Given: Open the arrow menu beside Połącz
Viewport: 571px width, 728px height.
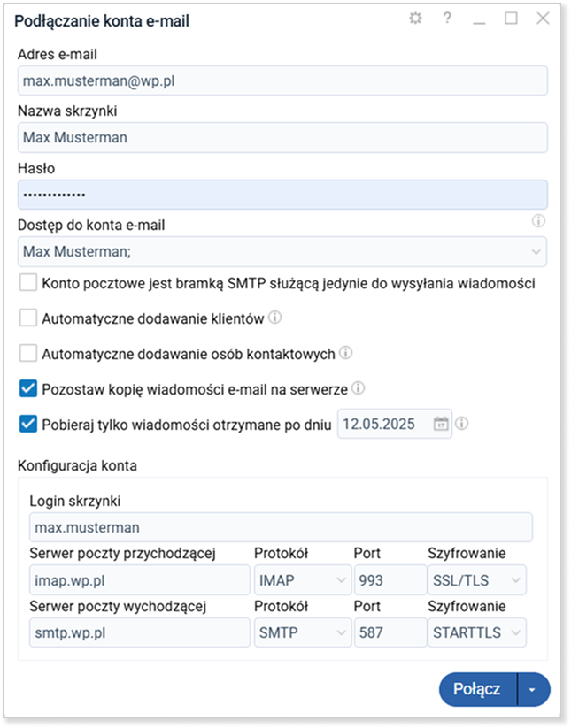Looking at the screenshot, I should click(x=533, y=689).
